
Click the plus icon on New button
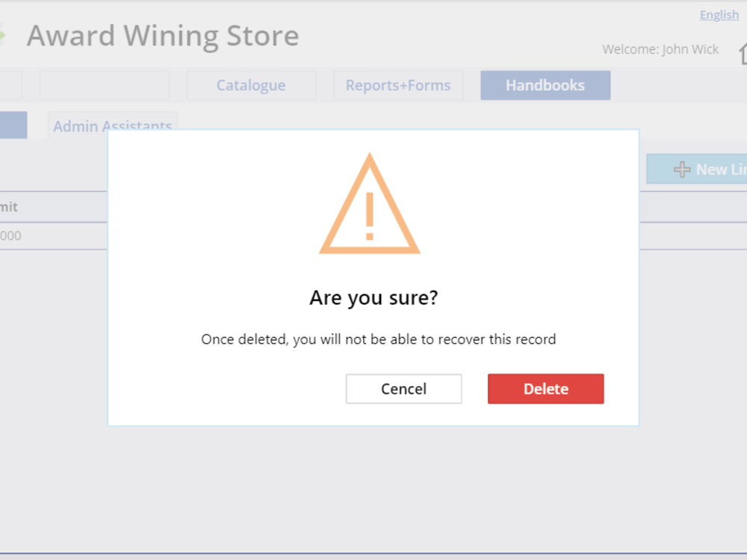[682, 169]
